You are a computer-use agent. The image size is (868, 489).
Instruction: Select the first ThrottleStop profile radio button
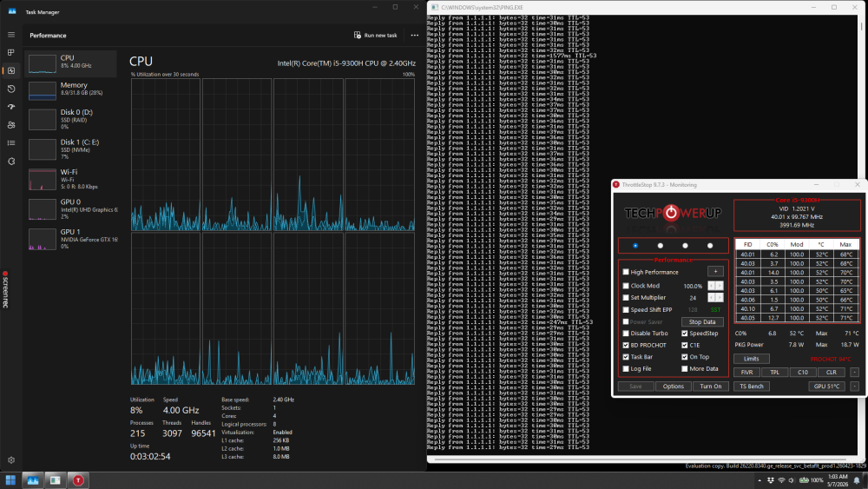[x=635, y=245]
